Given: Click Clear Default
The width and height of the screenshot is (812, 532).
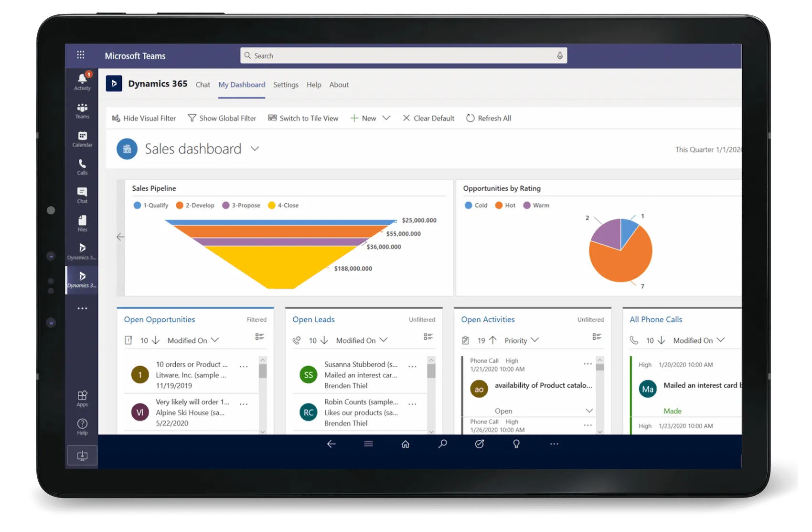Looking at the screenshot, I should tap(428, 118).
